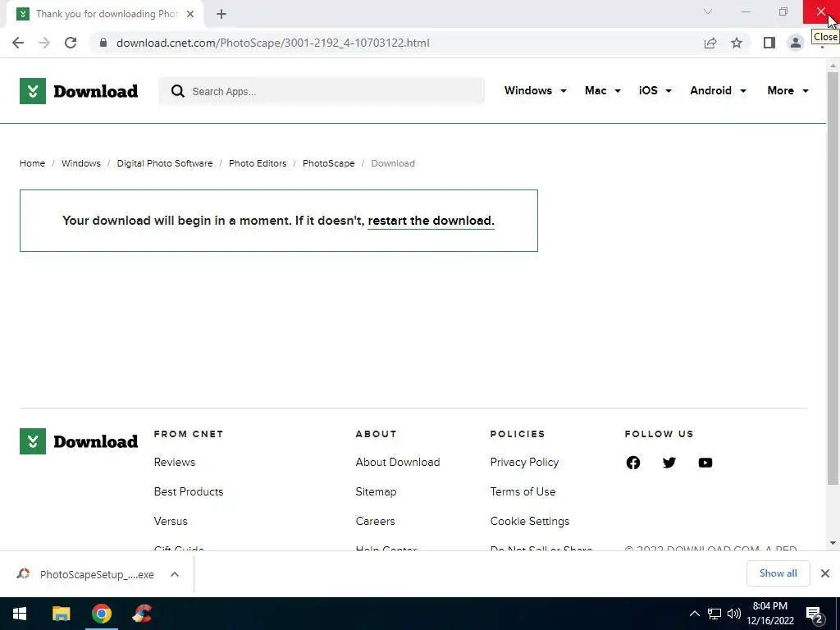The image size is (840, 630).
Task: Open Sitemap footer link
Action: click(376, 492)
